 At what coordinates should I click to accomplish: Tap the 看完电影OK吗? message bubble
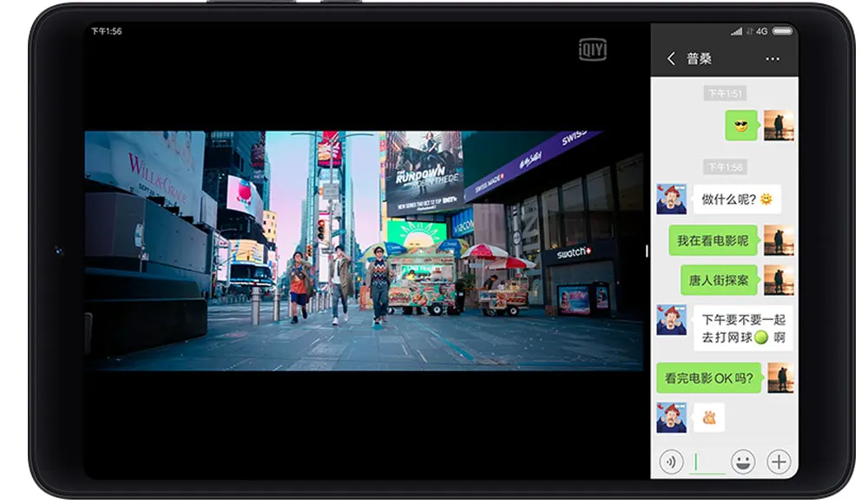(709, 378)
